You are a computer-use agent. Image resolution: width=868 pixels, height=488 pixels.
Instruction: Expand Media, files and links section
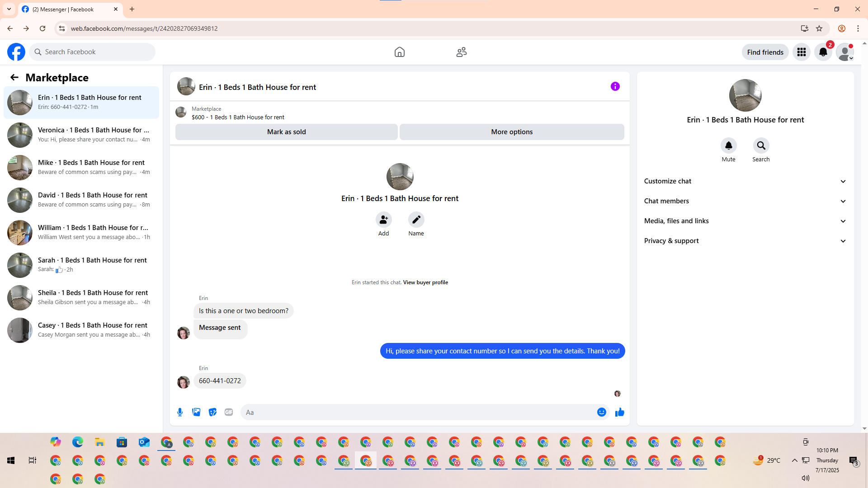(745, 221)
